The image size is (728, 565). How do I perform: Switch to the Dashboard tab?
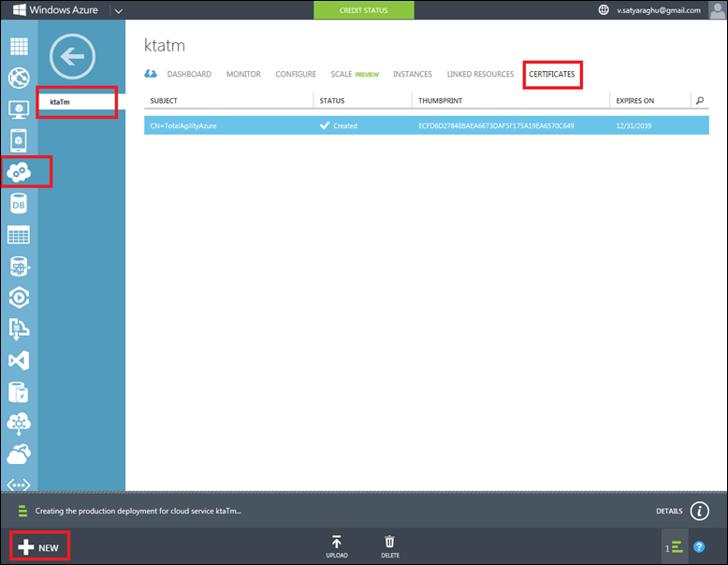pyautogui.click(x=189, y=74)
